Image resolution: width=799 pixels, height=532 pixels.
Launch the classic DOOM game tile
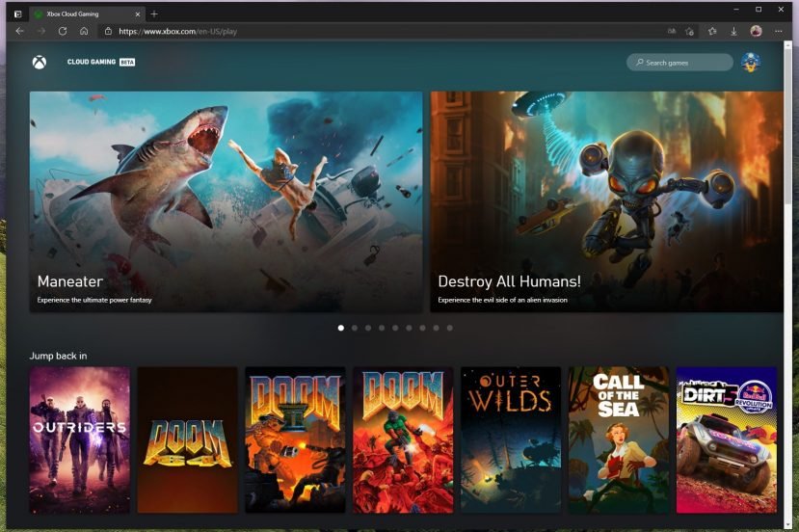[x=403, y=440]
